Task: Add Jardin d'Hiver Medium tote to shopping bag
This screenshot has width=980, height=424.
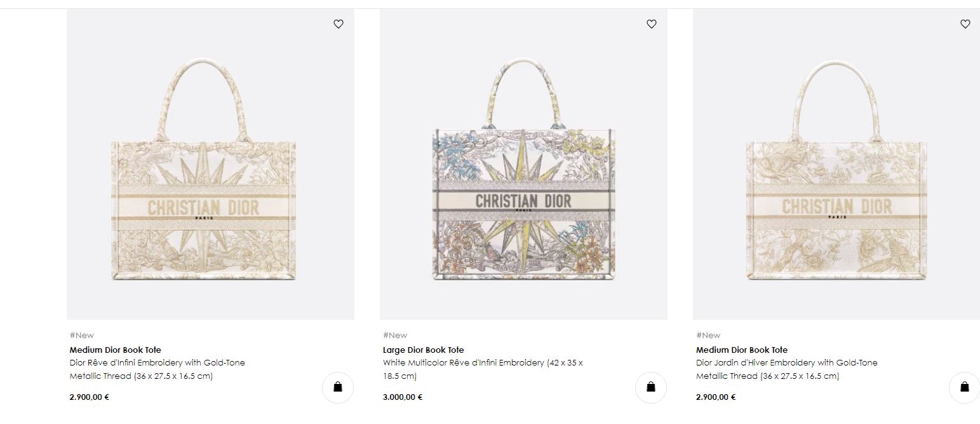Action: pyautogui.click(x=964, y=387)
